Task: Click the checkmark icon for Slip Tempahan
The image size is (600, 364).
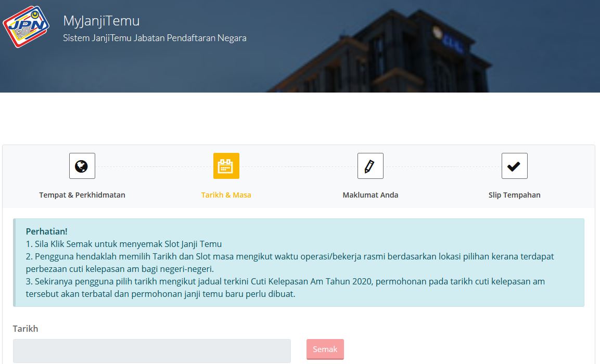Action: coord(514,166)
